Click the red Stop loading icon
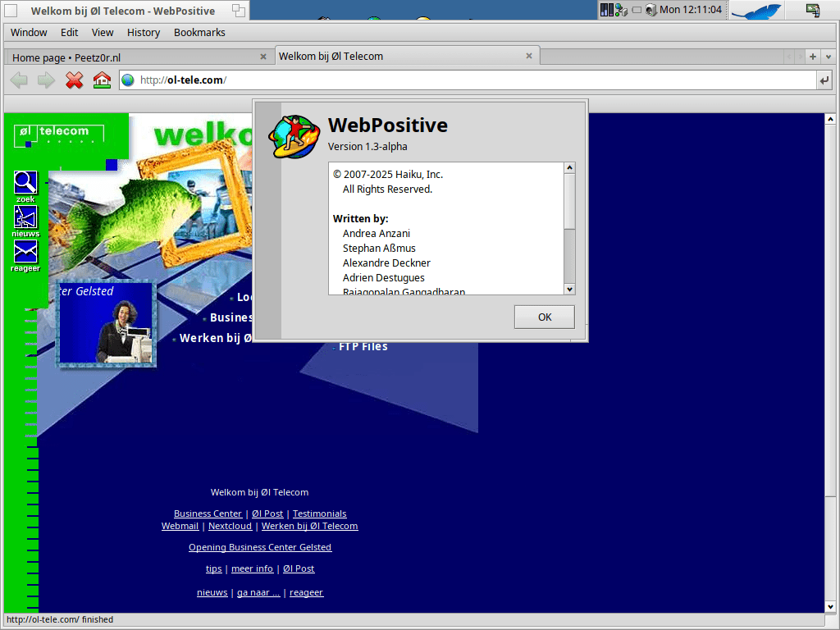The height and width of the screenshot is (630, 840). [75, 80]
